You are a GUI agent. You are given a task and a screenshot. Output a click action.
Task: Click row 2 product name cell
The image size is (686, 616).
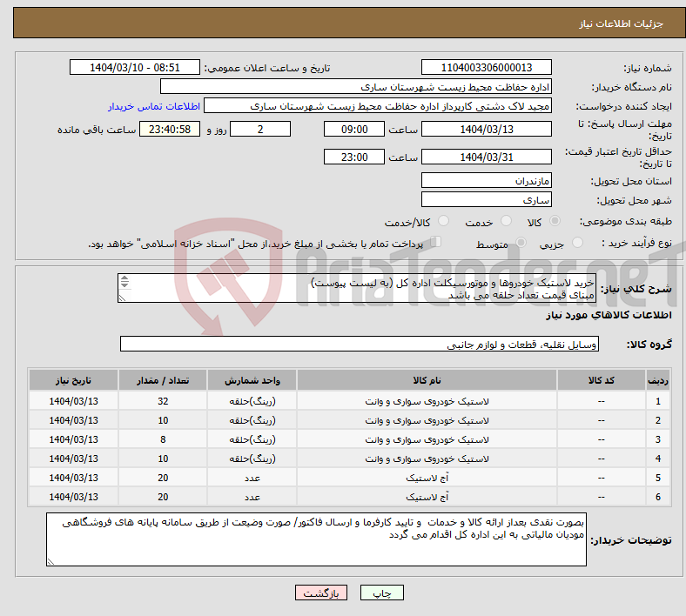click(427, 420)
